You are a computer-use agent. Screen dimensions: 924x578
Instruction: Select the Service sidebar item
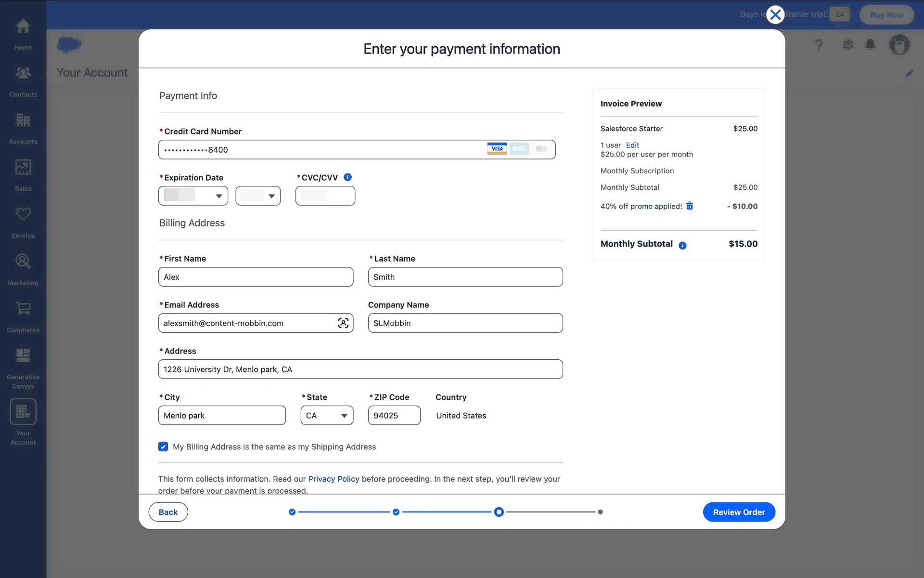pyautogui.click(x=23, y=222)
